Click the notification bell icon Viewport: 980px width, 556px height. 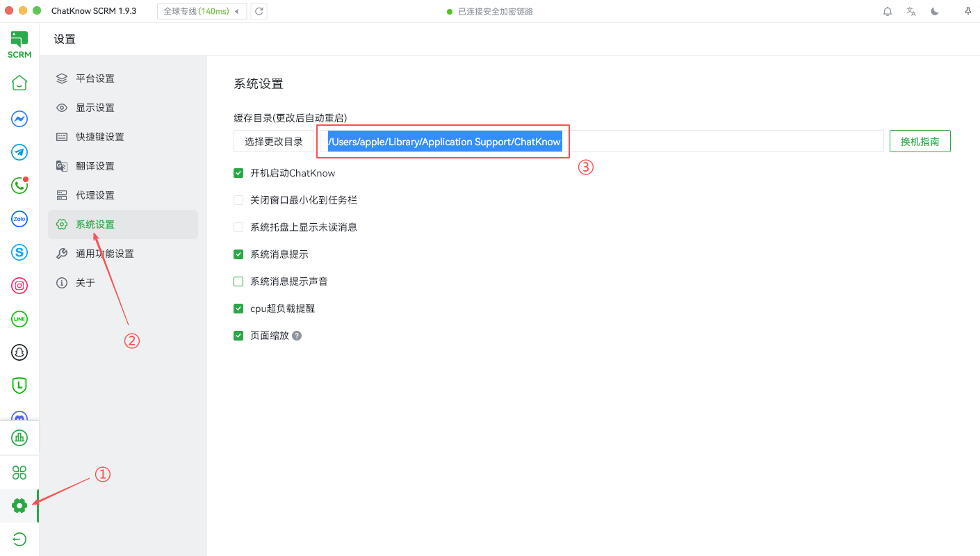[888, 12]
